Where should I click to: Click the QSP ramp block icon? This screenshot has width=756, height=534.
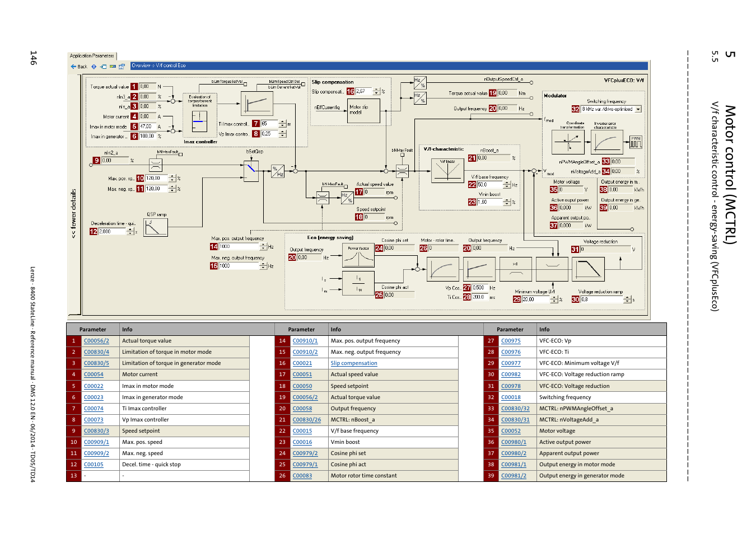tap(156, 227)
